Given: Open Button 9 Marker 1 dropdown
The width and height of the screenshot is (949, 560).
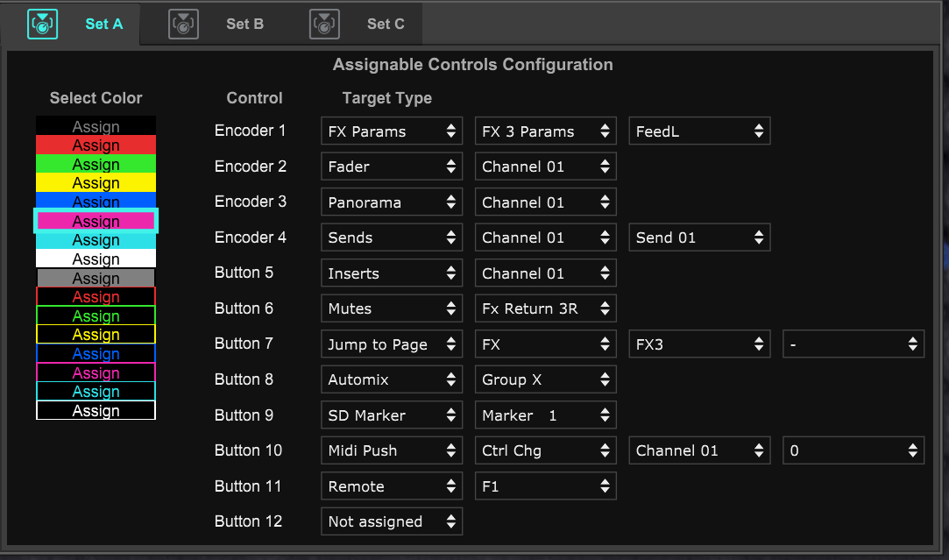Looking at the screenshot, I should coord(545,415).
